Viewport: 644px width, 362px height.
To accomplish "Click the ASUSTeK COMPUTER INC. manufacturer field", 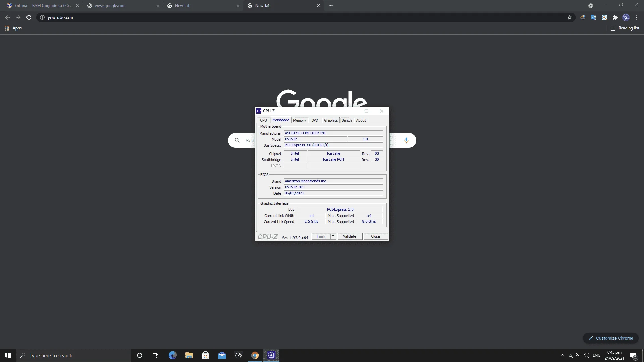I will [333, 133].
